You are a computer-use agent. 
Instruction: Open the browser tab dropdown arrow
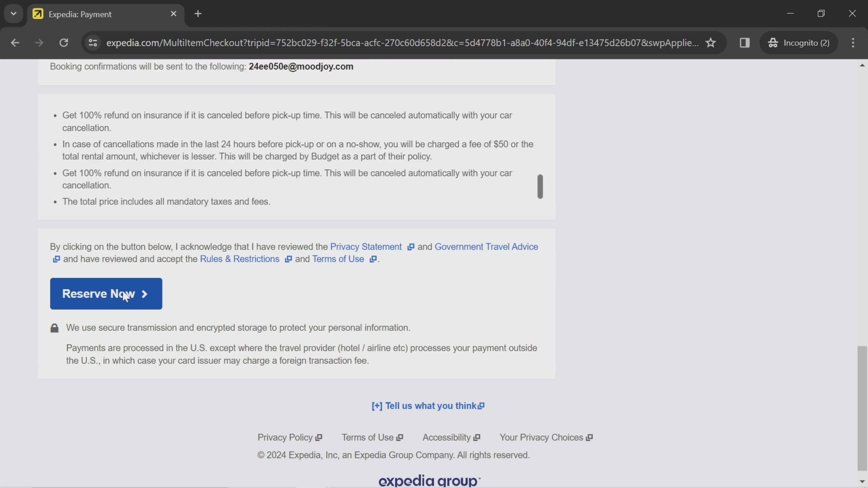pos(13,13)
